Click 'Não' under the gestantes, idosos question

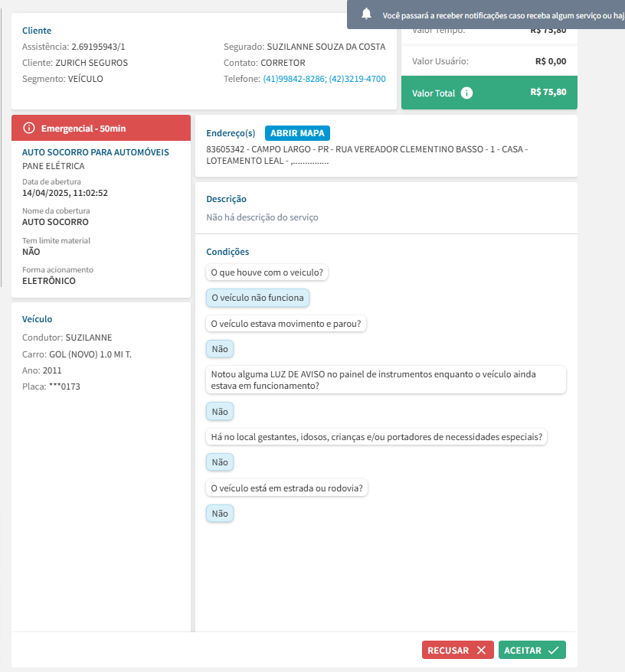coord(220,462)
